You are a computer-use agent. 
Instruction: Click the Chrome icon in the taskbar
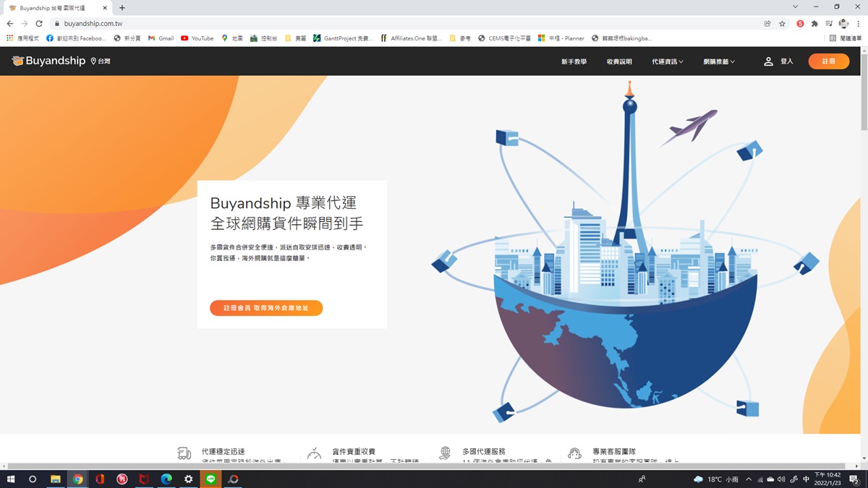pos(77,479)
